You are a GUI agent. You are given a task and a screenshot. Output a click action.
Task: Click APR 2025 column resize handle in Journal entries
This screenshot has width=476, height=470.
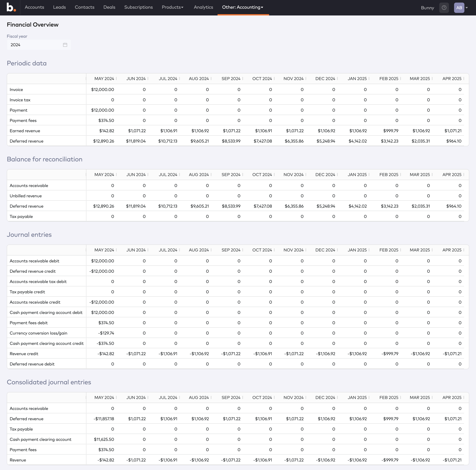tap(464, 250)
